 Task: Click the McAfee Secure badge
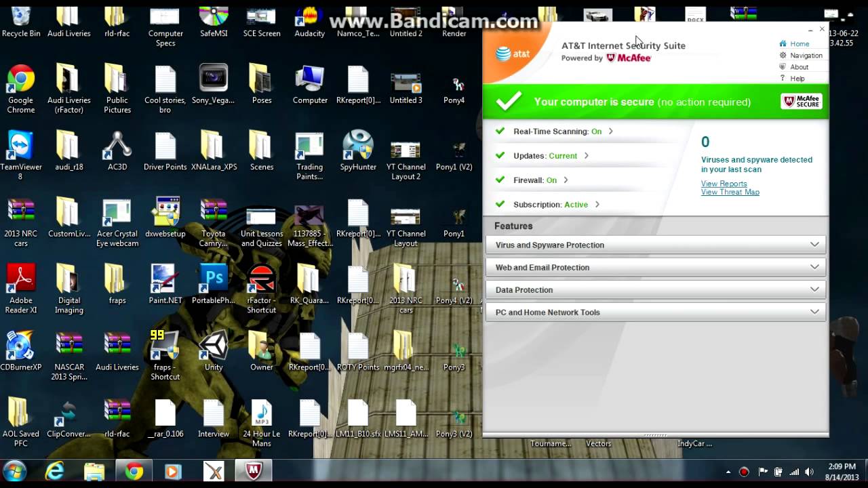(802, 102)
